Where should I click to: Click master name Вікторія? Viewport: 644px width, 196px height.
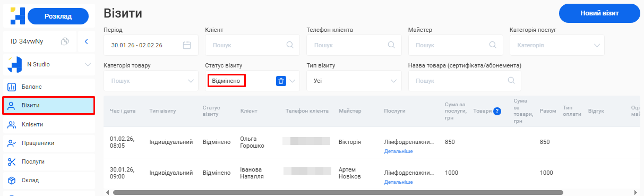[x=350, y=142]
